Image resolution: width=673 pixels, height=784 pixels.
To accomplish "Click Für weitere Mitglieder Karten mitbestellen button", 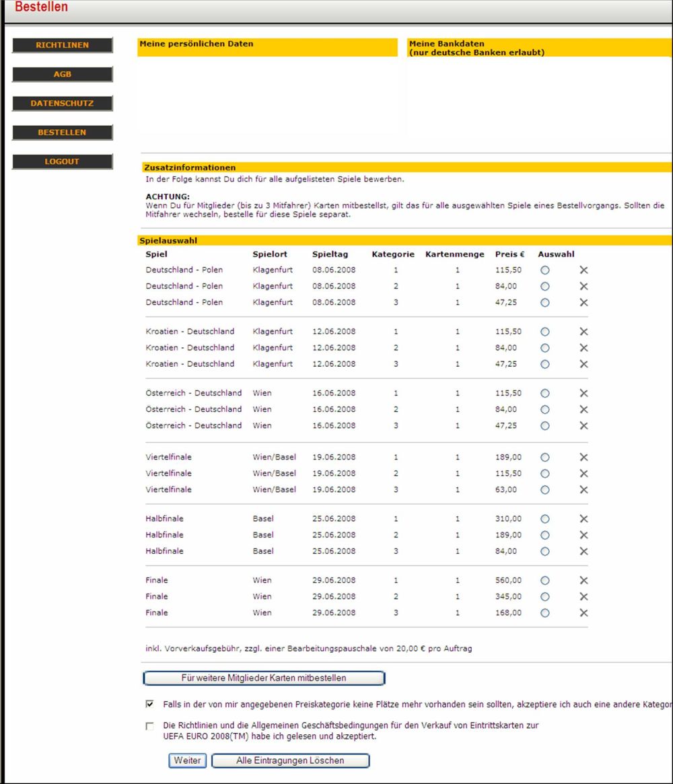I will [x=264, y=678].
